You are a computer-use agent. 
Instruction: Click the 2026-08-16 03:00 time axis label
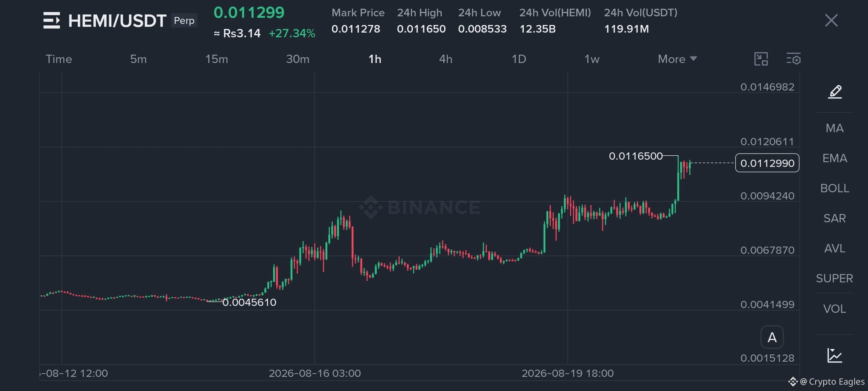click(315, 373)
